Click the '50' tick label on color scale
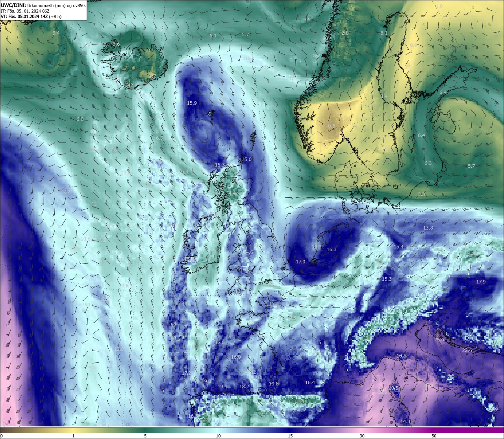Image resolution: width=504 pixels, height=439 pixels. pyautogui.click(x=434, y=436)
